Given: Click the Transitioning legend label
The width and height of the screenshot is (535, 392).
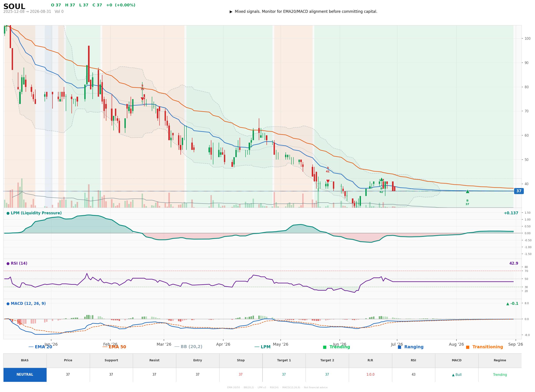Looking at the screenshot, I should [488, 347].
